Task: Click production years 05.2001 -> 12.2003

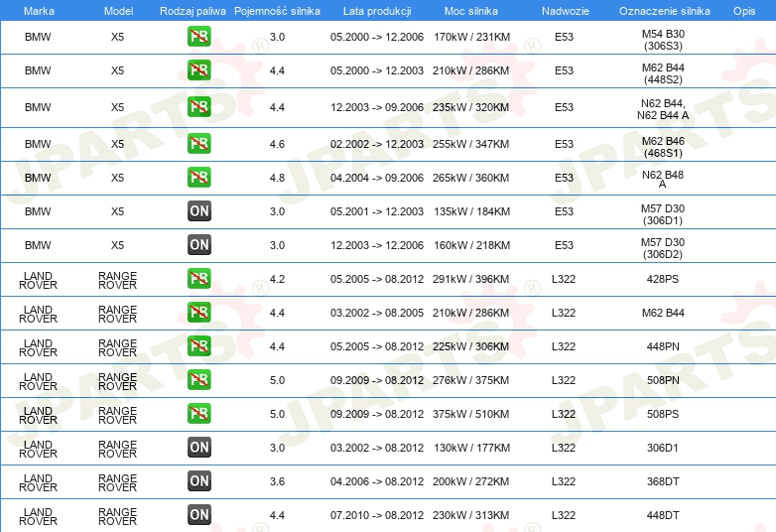Action: point(377,211)
